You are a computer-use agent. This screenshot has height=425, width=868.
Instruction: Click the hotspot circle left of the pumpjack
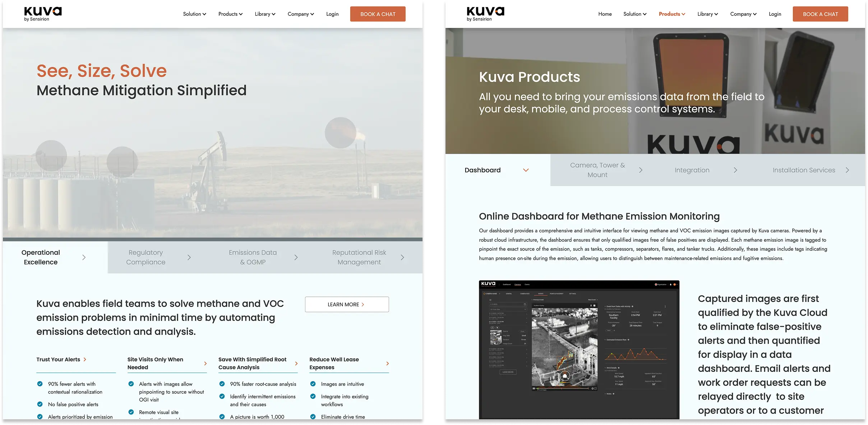pos(122,162)
